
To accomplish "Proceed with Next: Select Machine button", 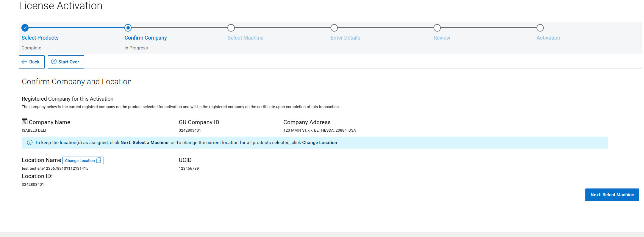I will tap(612, 195).
